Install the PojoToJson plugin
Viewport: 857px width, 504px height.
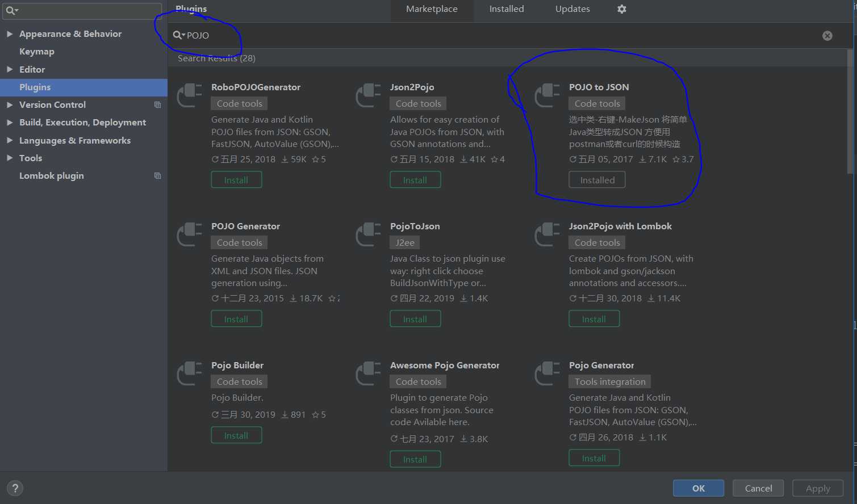click(x=415, y=319)
